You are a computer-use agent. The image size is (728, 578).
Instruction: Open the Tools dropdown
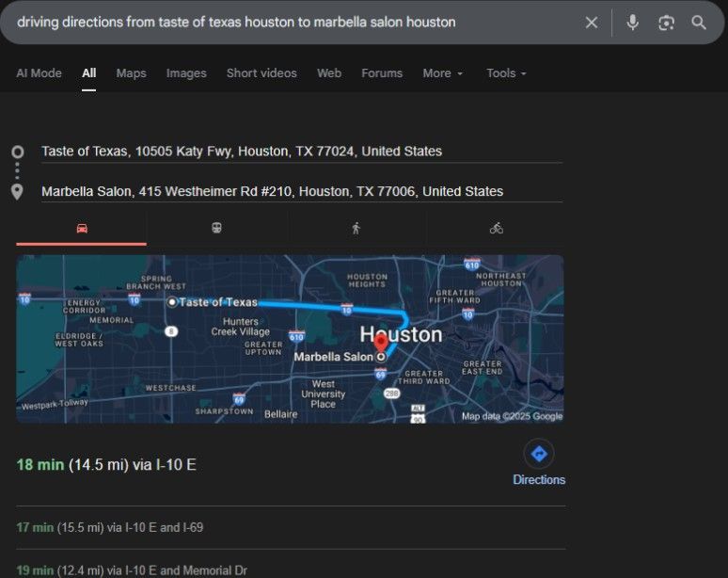tap(506, 72)
